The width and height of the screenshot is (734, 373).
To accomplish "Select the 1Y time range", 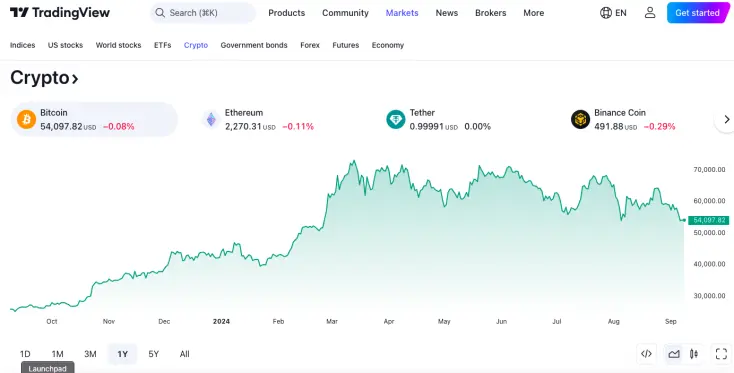I will [x=123, y=354].
